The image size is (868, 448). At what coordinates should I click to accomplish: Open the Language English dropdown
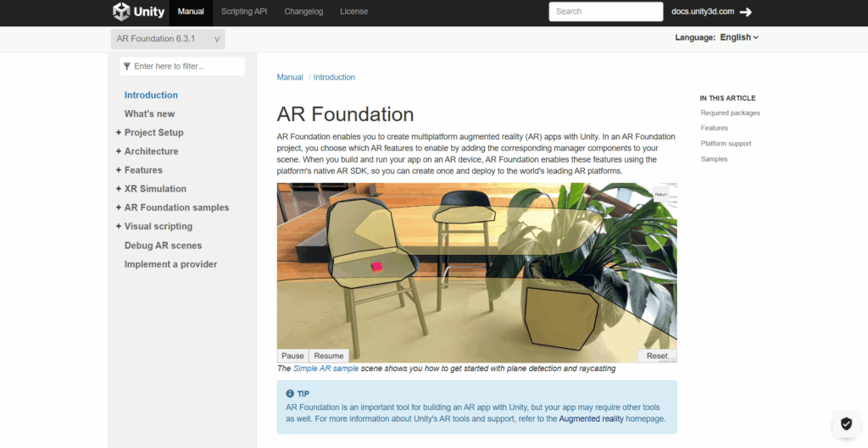tap(739, 37)
